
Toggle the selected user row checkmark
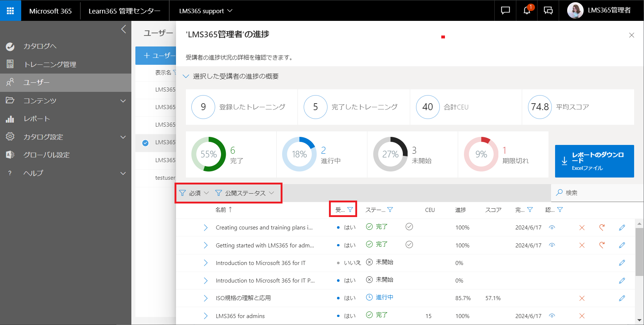pyautogui.click(x=145, y=143)
